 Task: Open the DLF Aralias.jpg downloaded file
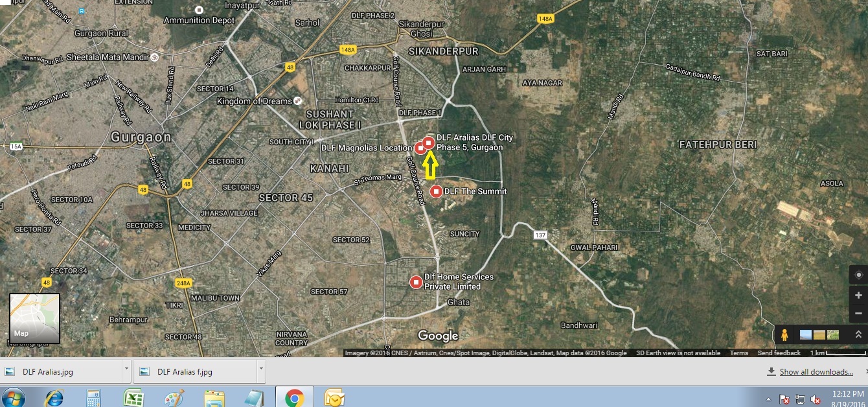point(47,372)
